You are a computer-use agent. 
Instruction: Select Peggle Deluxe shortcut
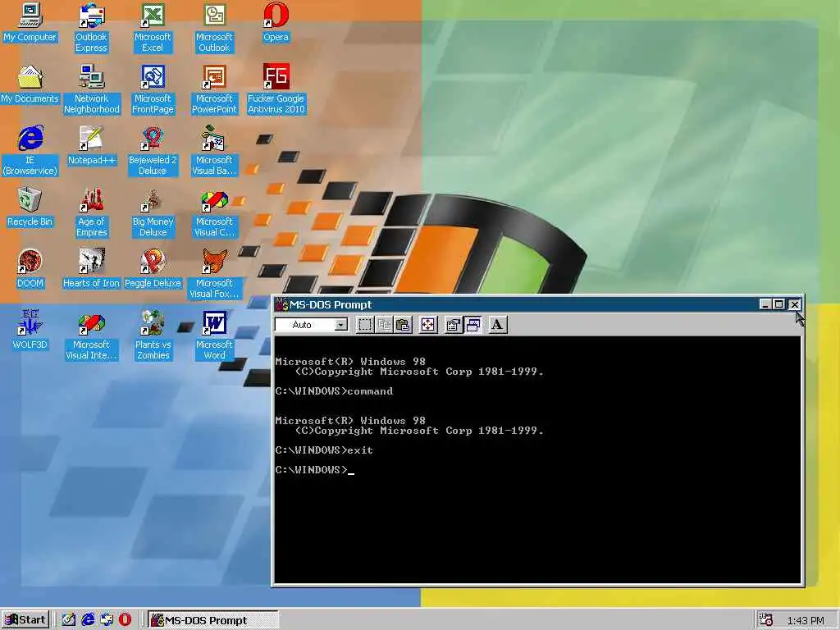click(x=153, y=269)
